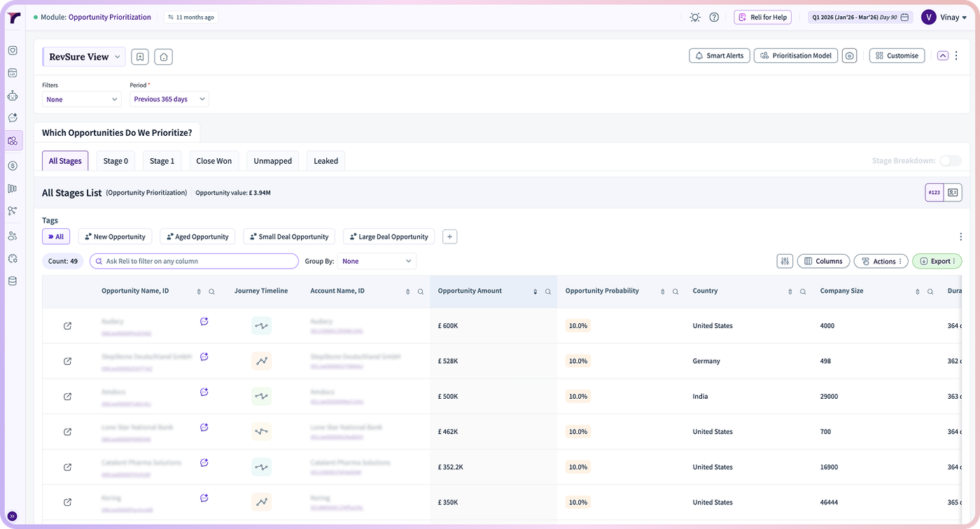Click the home icon beside RevSure View
The image size is (980, 529).
click(164, 57)
